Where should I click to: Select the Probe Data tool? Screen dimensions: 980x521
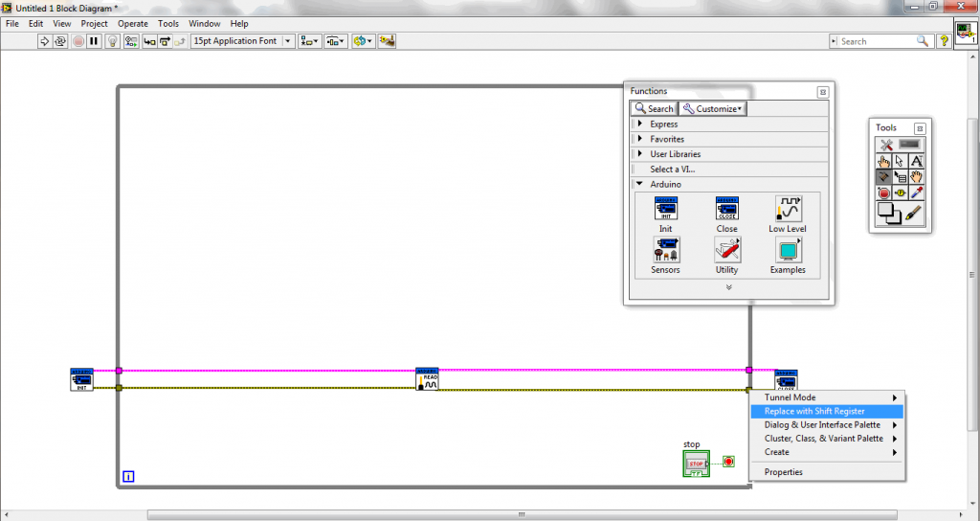tap(900, 193)
